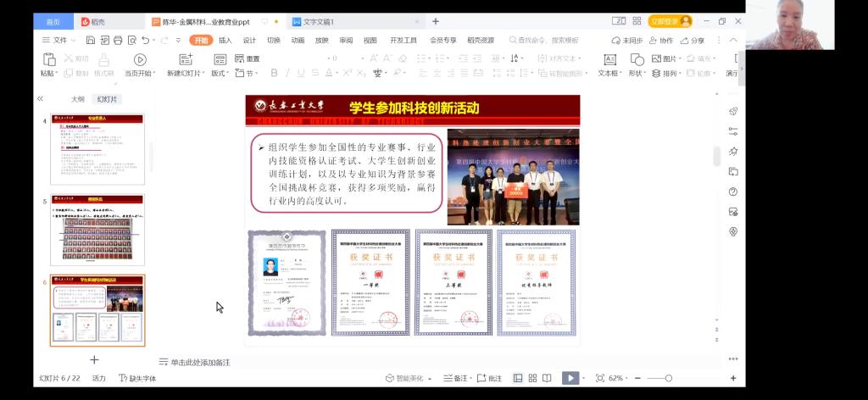
Task: Click the 分享 share button
Action: [x=692, y=40]
